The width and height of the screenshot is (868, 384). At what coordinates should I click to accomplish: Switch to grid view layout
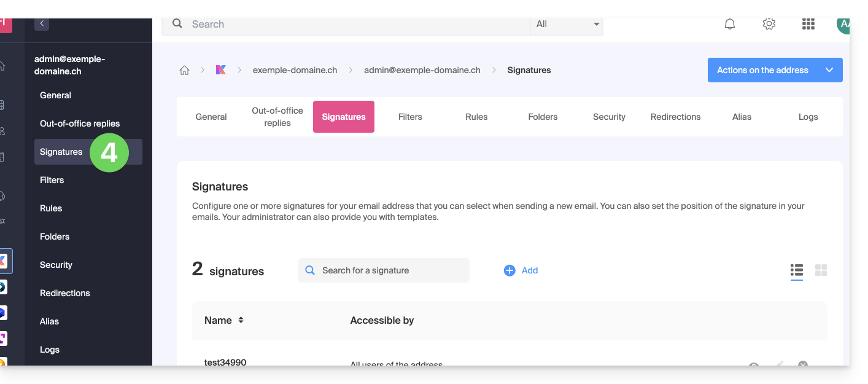point(821,270)
